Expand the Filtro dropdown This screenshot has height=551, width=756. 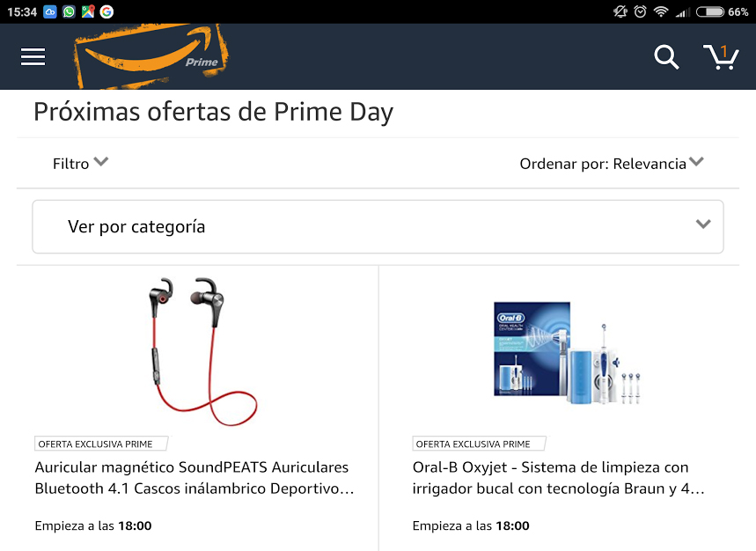(x=80, y=164)
